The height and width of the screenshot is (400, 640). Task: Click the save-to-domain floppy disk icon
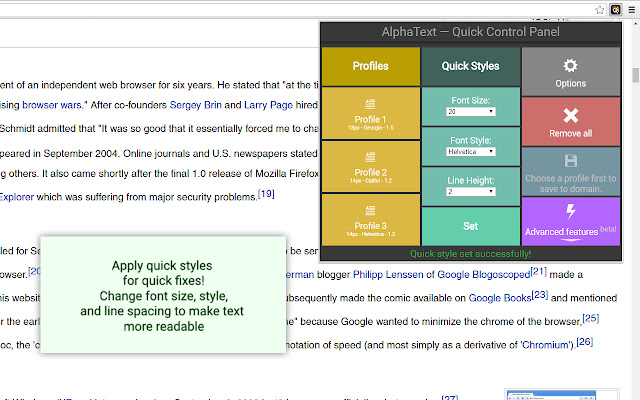[570, 161]
